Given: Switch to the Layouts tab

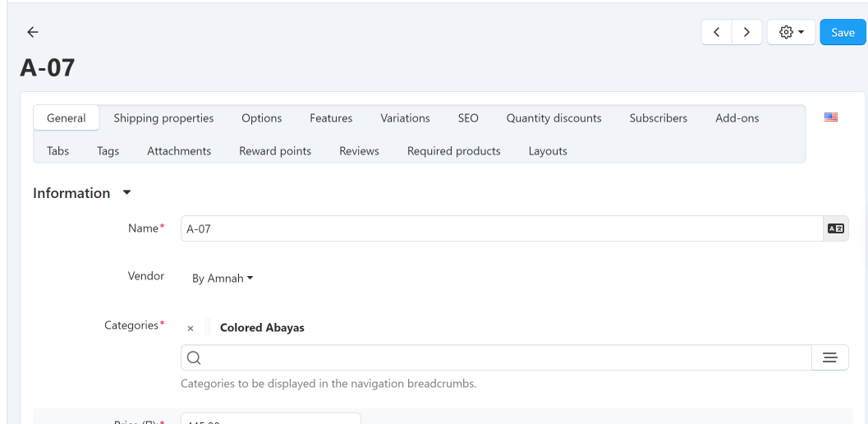Looking at the screenshot, I should coord(548,150).
